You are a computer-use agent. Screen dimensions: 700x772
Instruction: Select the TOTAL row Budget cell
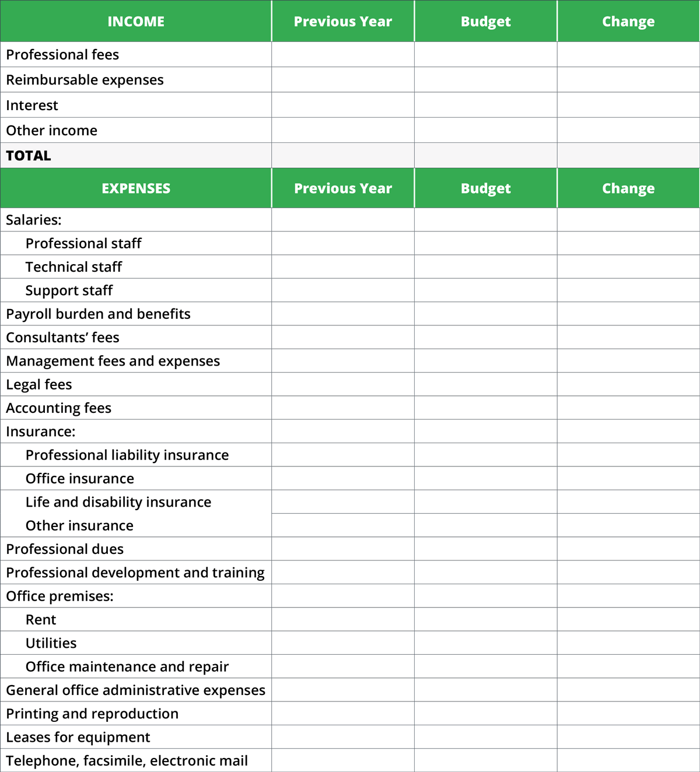[485, 156]
